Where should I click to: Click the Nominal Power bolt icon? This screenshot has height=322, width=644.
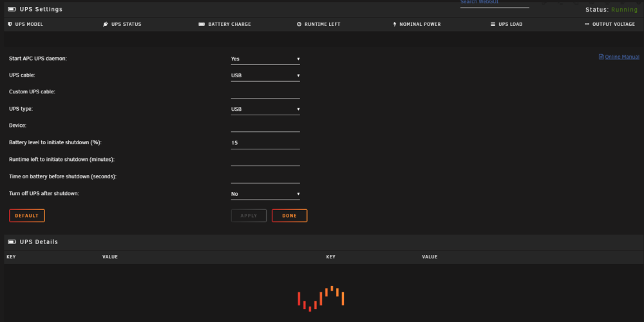395,24
